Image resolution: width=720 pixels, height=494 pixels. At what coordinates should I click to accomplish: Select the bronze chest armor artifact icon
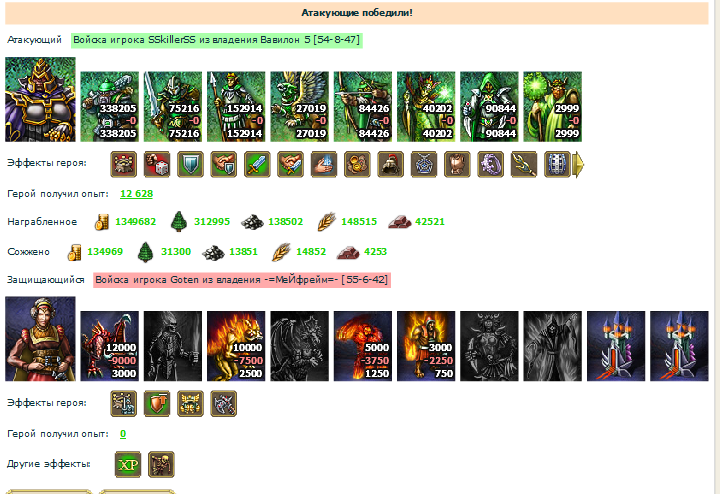point(457,164)
